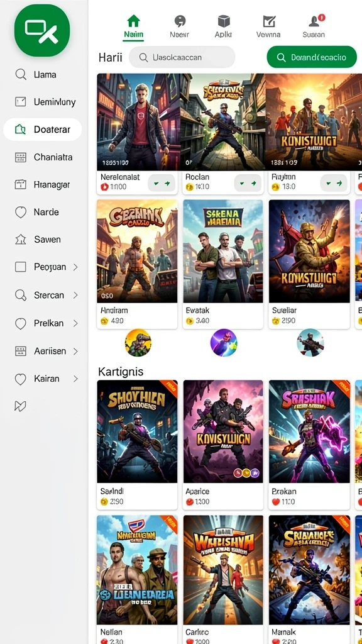Open the Aplki tab
The height and width of the screenshot is (644, 362).
pyautogui.click(x=223, y=27)
